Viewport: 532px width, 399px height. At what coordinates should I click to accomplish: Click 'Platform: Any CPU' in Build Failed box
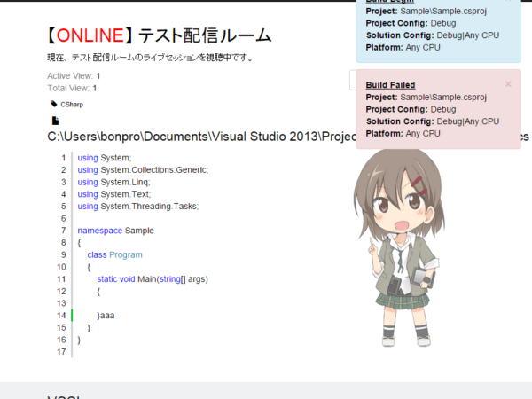[403, 134]
